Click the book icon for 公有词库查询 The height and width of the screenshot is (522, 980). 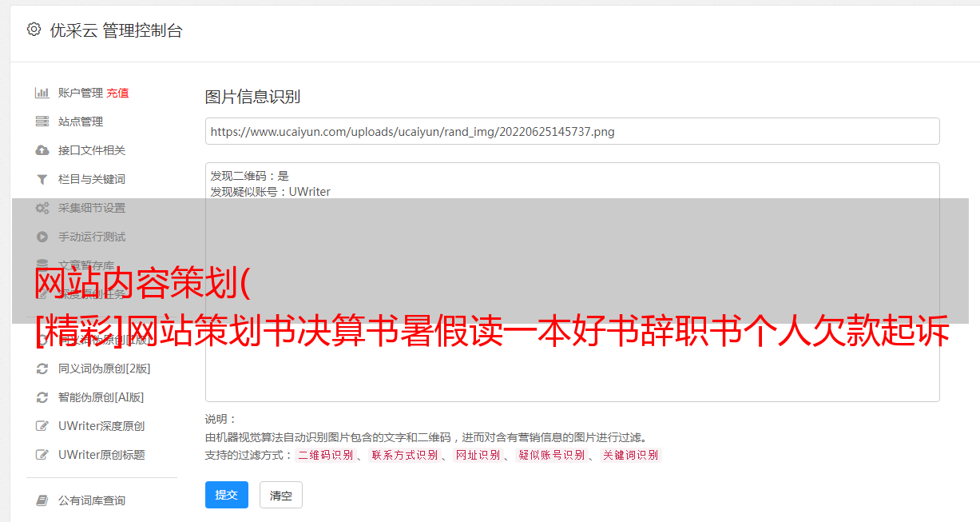pyautogui.click(x=42, y=500)
